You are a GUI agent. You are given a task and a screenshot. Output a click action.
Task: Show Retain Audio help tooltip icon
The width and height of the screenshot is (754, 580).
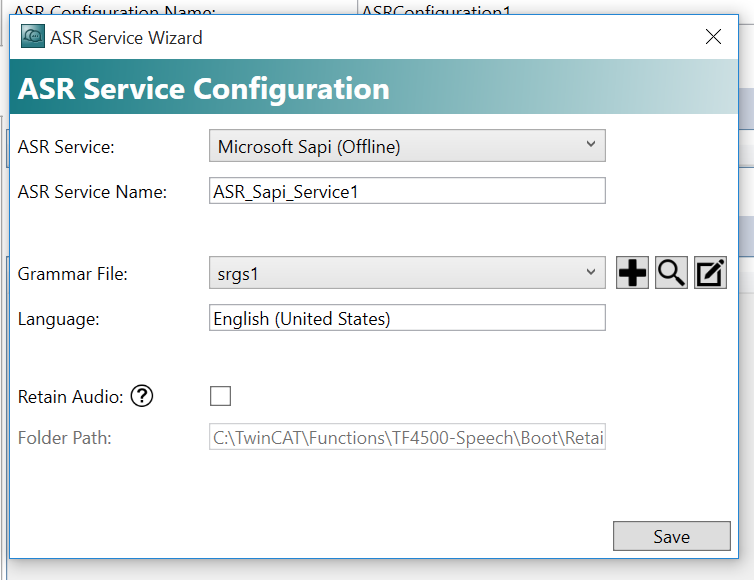coord(142,396)
